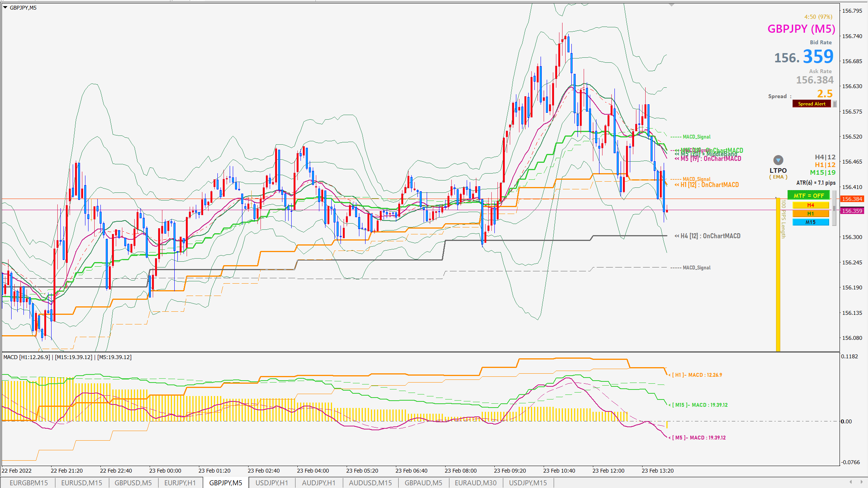Open the USDJPY,H1 chart tab
This screenshot has height=488, width=868.
click(272, 483)
